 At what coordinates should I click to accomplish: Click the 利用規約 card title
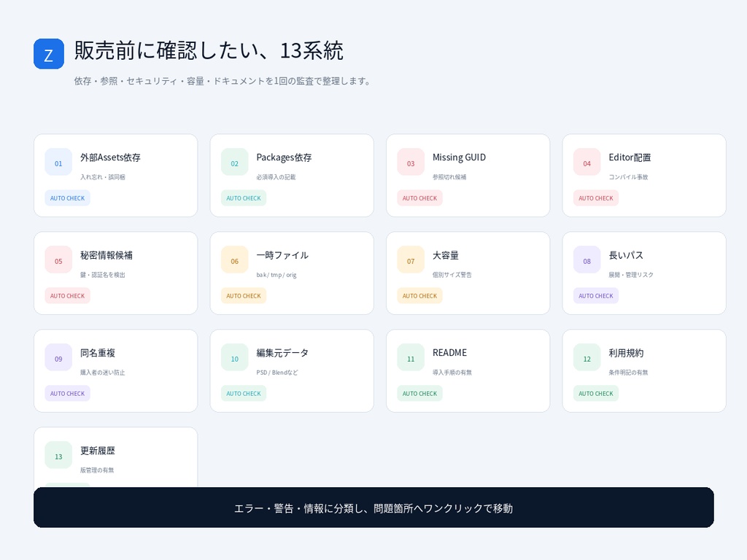click(x=626, y=353)
